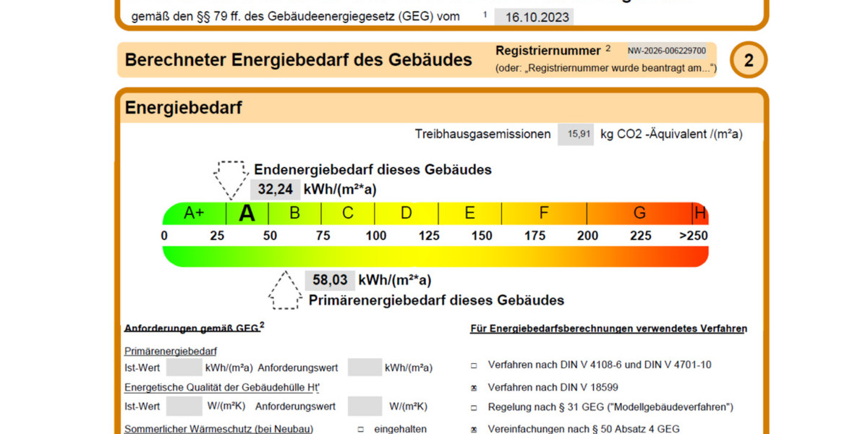The width and height of the screenshot is (868, 434).
Task: Click the G class on energy scale
Action: click(x=639, y=213)
